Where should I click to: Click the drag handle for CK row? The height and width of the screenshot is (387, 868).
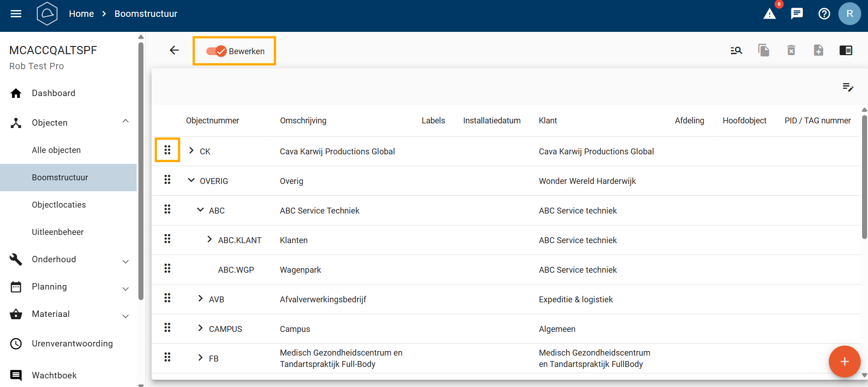point(168,150)
